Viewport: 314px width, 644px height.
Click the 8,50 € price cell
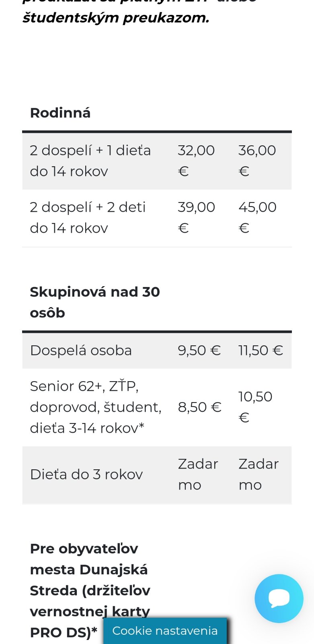pyautogui.click(x=199, y=407)
